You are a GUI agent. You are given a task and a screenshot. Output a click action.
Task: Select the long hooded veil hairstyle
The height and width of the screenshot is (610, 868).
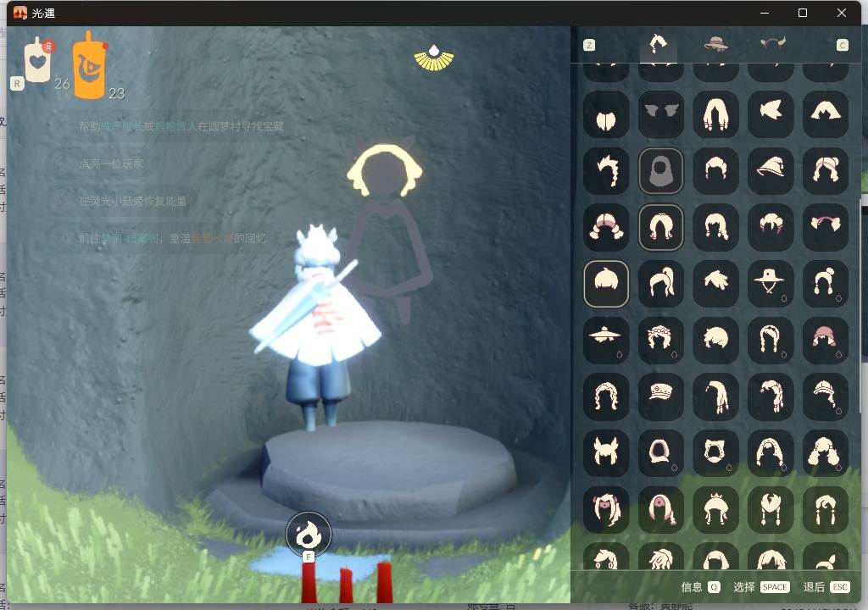(771, 453)
